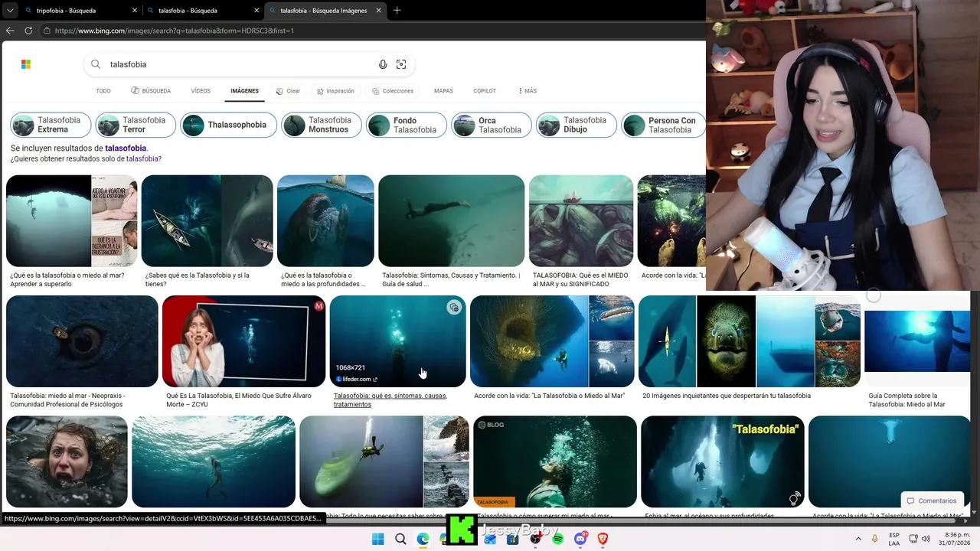The width and height of the screenshot is (980, 551).
Task: Select the Orca Talasofobia suggestion chip
Action: pos(492,125)
